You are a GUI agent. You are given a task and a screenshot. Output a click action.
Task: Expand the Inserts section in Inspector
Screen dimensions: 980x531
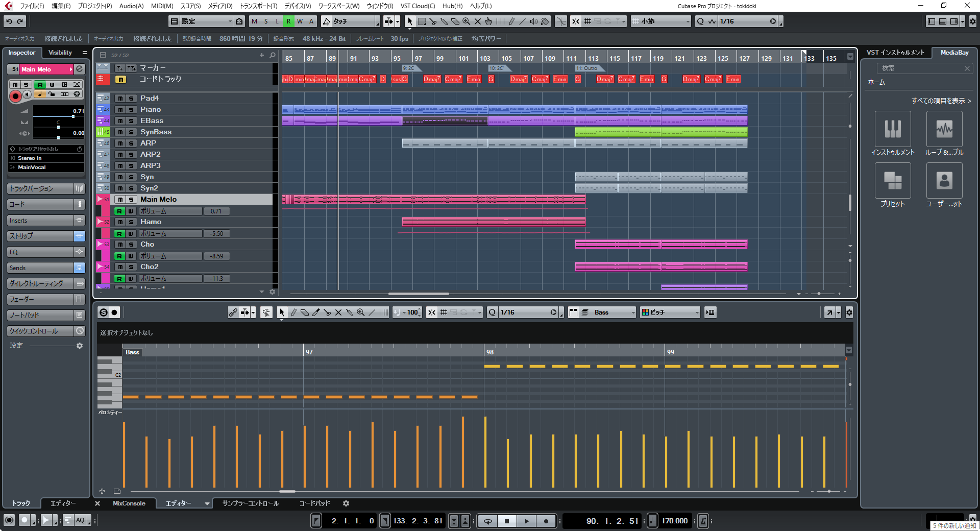point(40,220)
